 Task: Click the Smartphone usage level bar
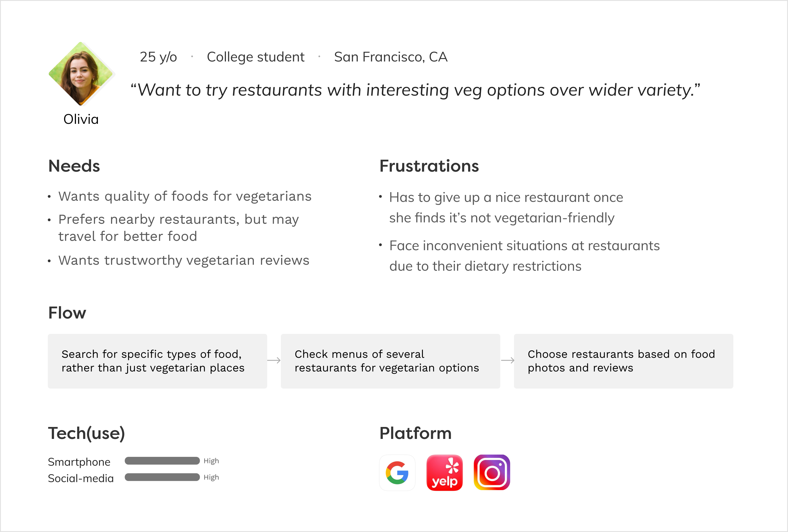tap(162, 461)
